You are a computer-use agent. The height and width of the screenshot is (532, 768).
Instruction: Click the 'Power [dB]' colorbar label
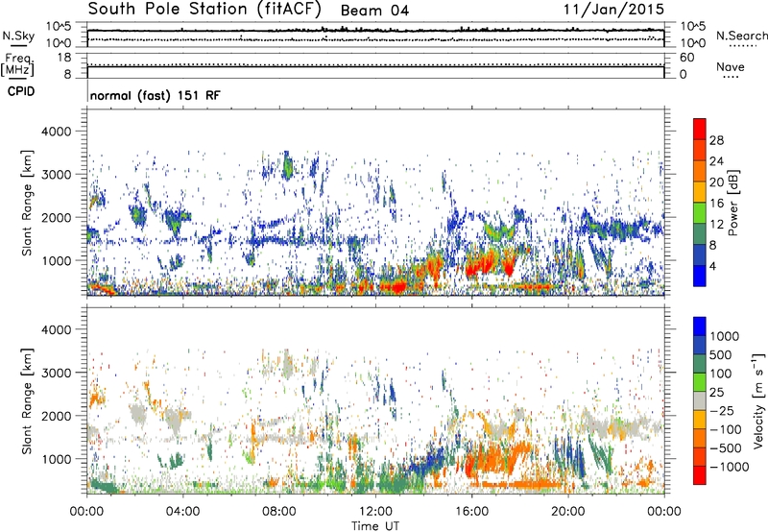click(732, 203)
